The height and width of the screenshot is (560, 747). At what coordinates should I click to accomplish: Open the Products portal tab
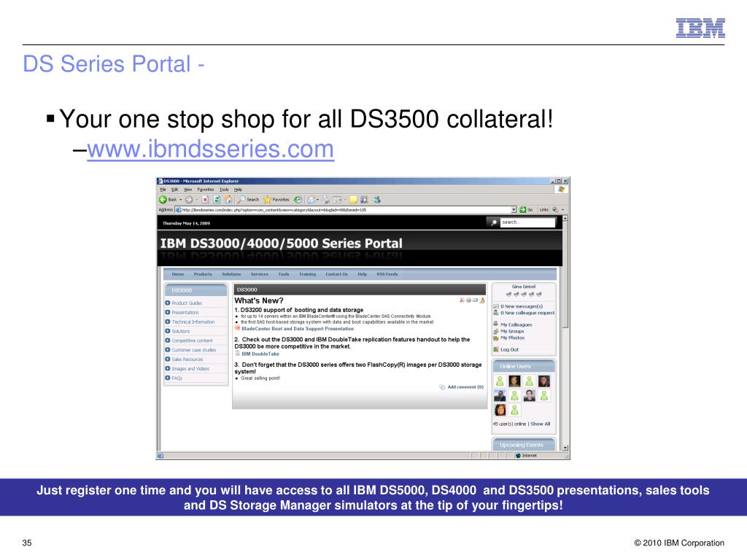coord(203,274)
